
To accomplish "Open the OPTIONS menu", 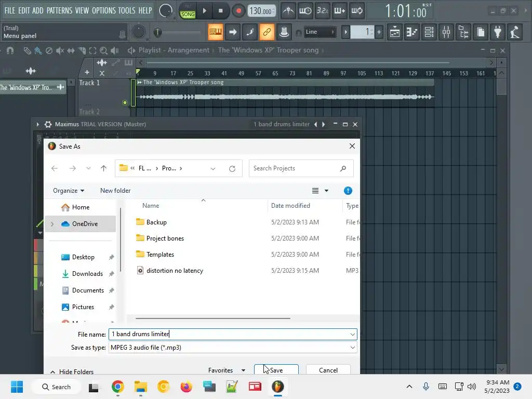I will click(x=103, y=10).
